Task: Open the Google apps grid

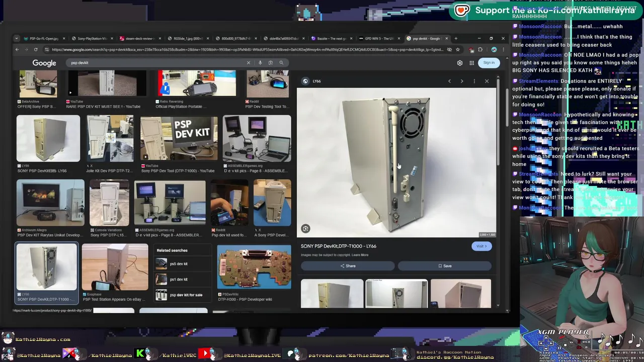Action: coord(472,63)
